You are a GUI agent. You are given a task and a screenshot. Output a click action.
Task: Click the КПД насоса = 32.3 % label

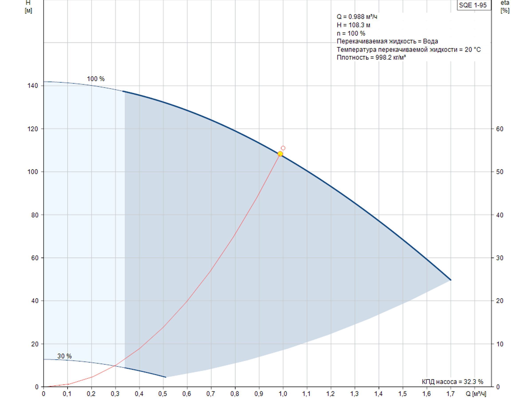(452, 382)
